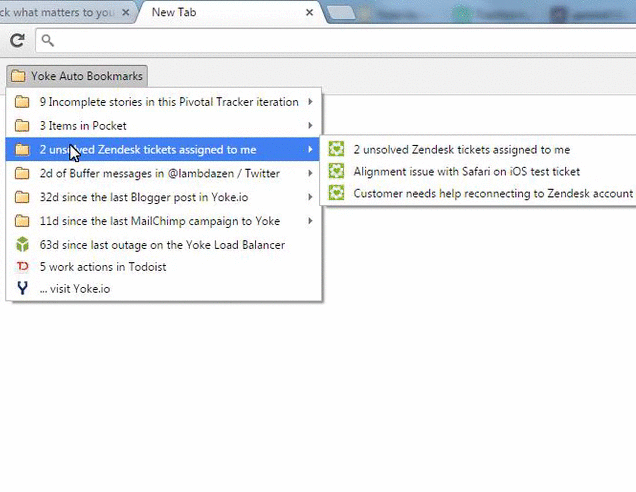Image resolution: width=636 pixels, height=492 pixels.
Task: Click the folder icon beside Buffer messages
Action: 22,173
